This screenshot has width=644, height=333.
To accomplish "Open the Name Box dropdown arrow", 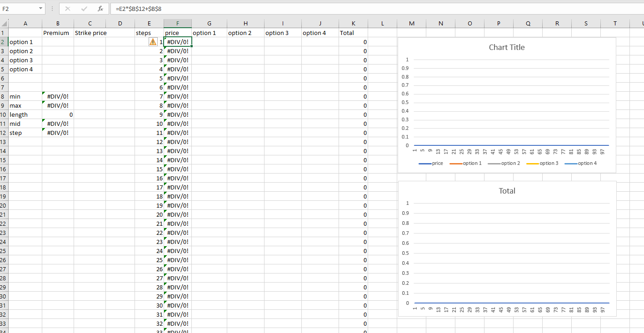I will pos(40,8).
